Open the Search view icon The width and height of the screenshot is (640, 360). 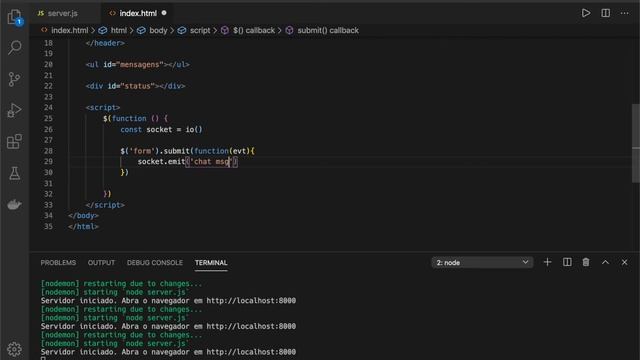point(15,48)
